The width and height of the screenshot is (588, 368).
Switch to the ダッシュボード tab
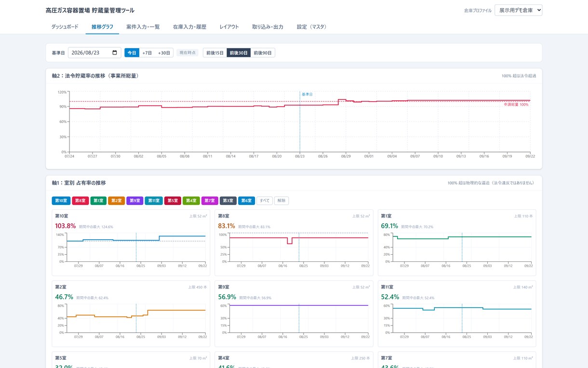[x=65, y=27]
